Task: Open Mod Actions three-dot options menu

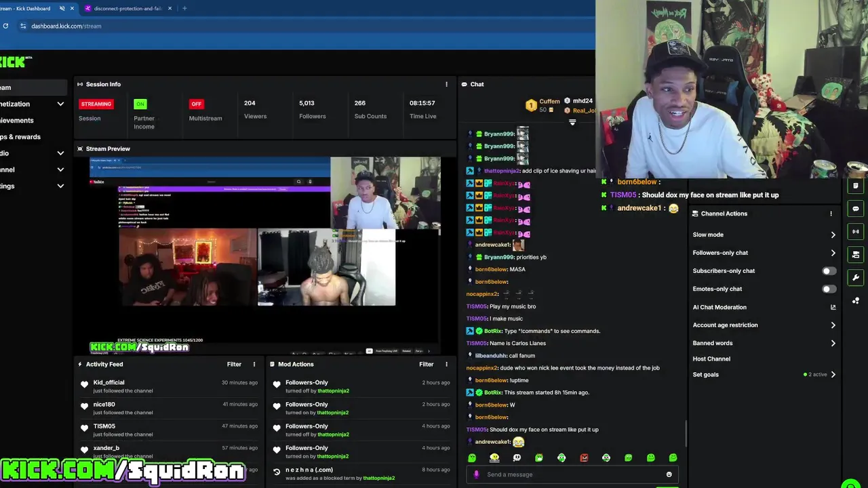Action: coord(446,364)
